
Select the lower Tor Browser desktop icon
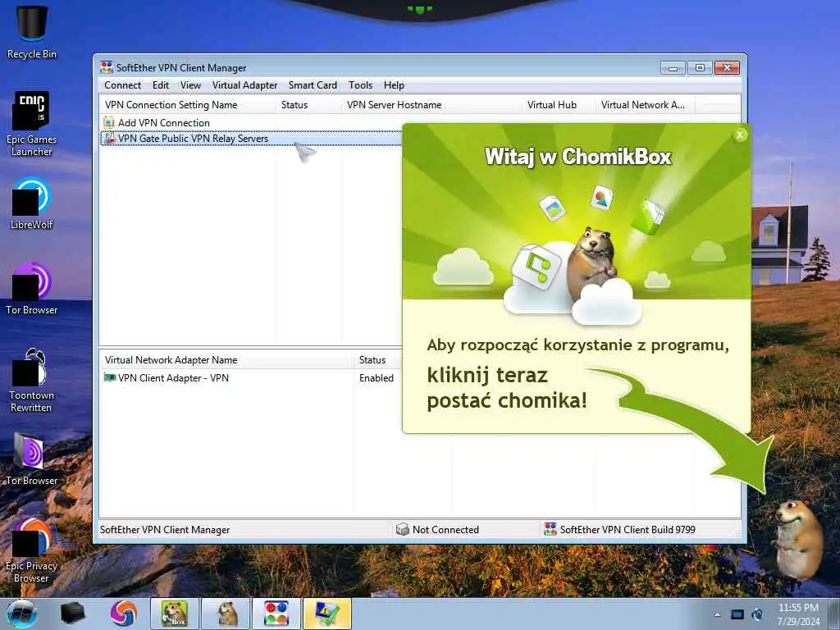pyautogui.click(x=32, y=459)
